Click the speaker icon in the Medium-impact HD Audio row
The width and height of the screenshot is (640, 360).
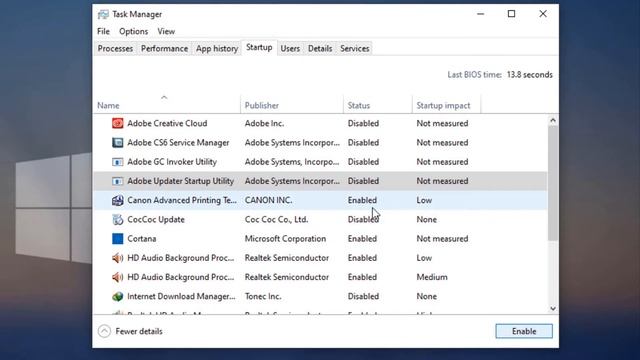pos(118,277)
